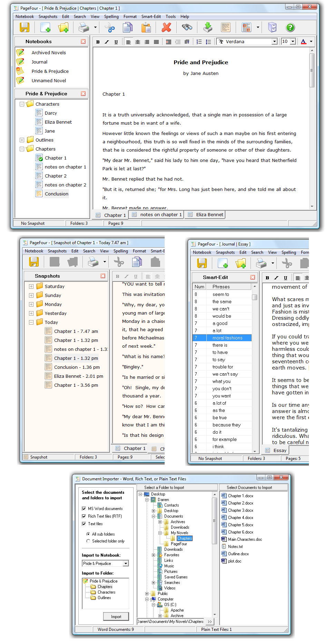Click the Save icon in main PageFour toolbar
Image resolution: width=331 pixels, height=644 pixels.
(25, 27)
